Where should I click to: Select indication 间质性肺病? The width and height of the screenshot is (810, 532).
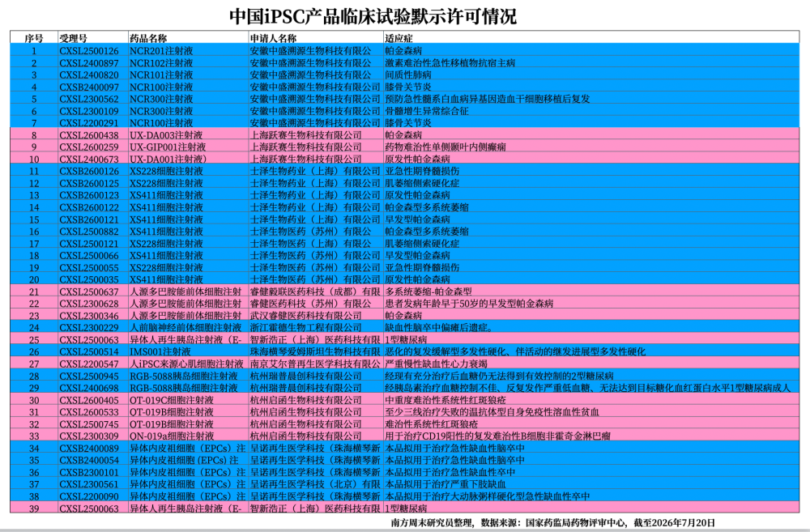408,74
